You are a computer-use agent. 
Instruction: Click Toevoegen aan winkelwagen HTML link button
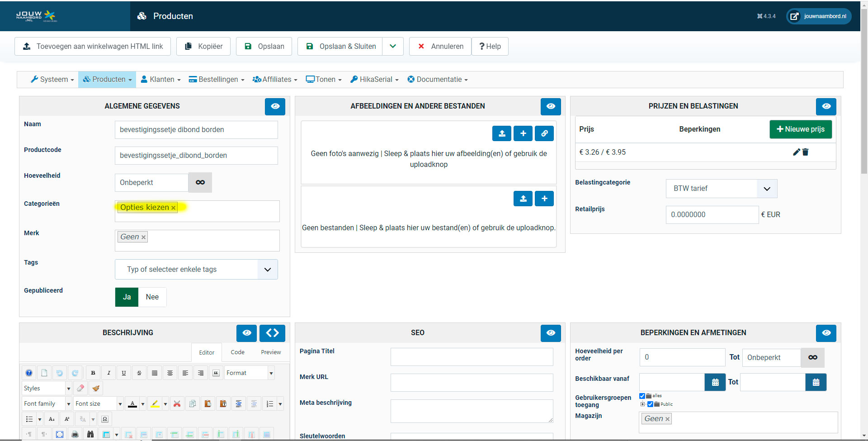pyautogui.click(x=93, y=47)
